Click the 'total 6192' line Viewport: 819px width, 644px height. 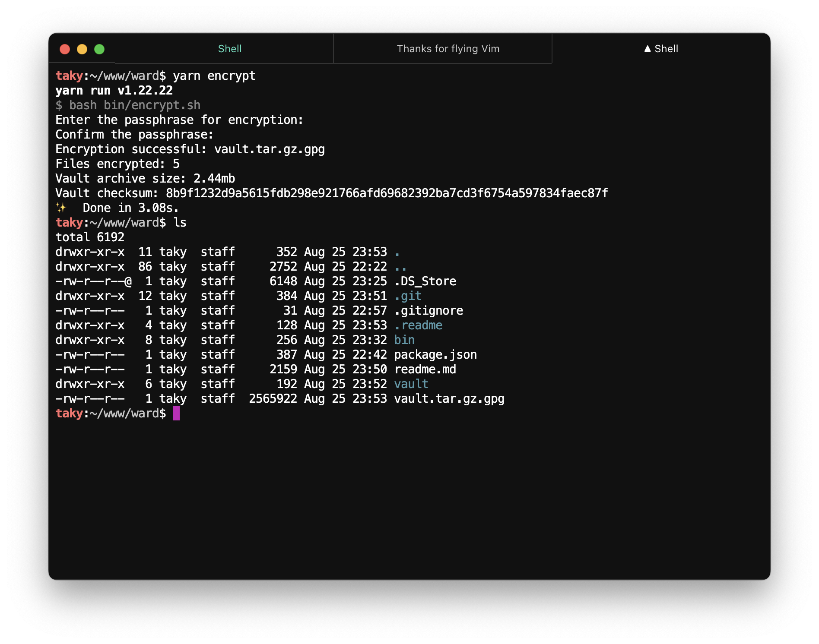(90, 237)
